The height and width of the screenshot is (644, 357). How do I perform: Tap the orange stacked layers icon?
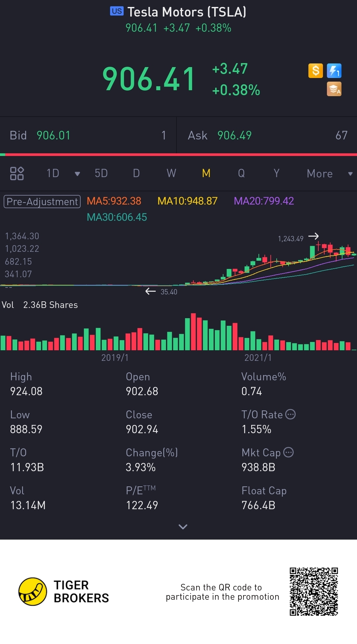(334, 89)
